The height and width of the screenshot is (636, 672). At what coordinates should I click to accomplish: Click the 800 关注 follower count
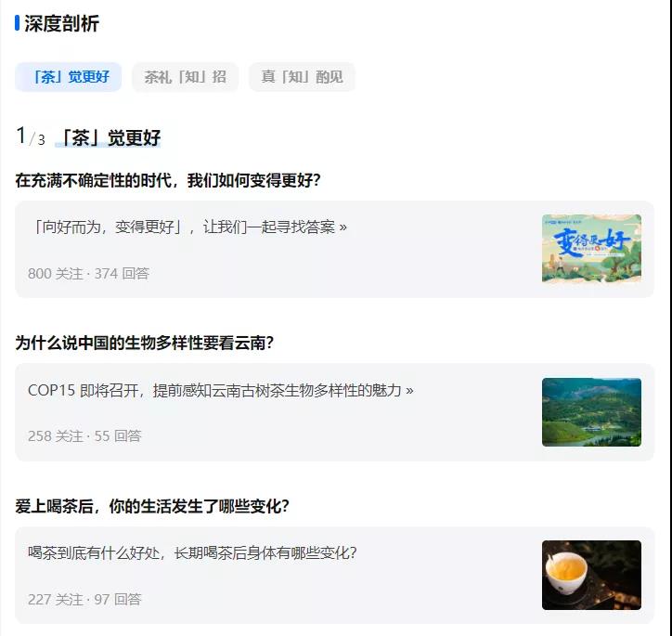(55, 274)
